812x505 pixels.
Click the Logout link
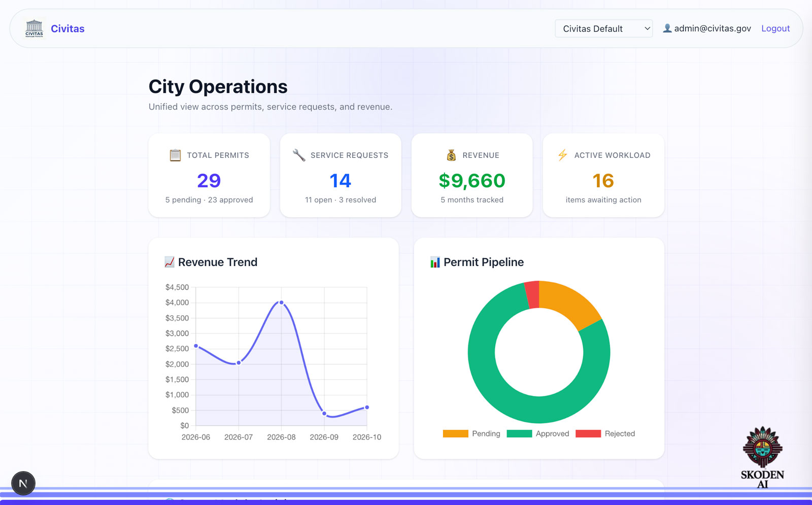[775, 28]
